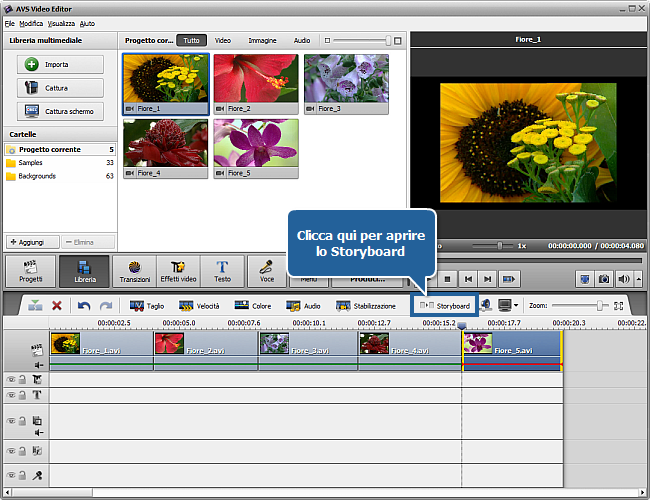Open the Effetti video panel
Viewport: 650px width, 500px height.
coord(178,270)
